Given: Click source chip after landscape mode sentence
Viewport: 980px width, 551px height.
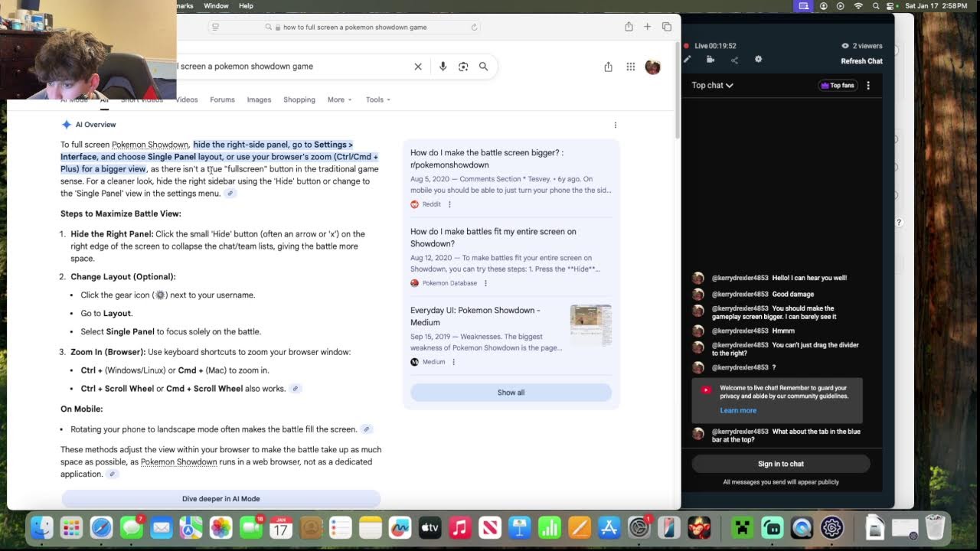Looking at the screenshot, I should click(367, 429).
